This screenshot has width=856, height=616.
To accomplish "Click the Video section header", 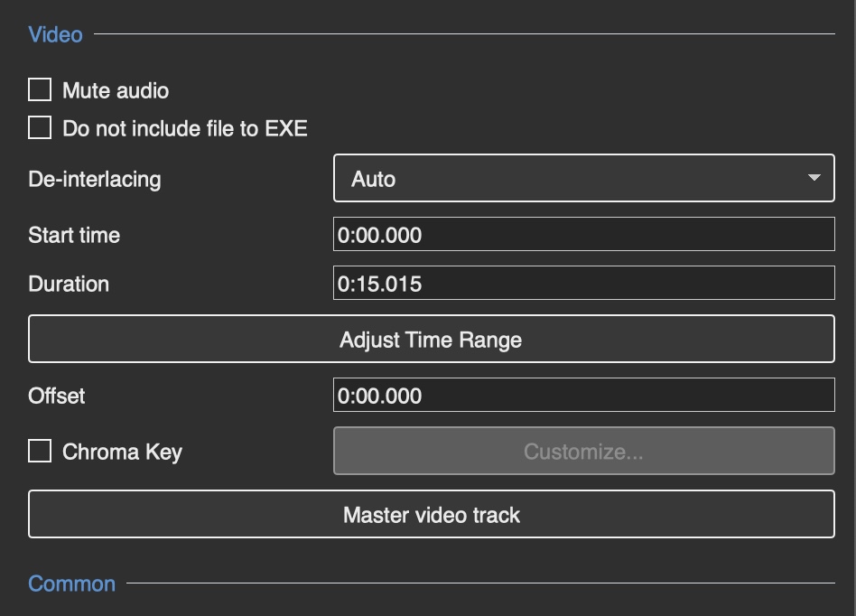I will [x=55, y=34].
